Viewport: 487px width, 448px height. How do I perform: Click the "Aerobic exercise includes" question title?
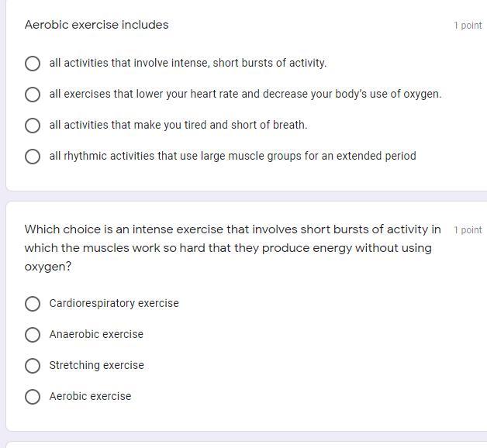pyautogui.click(x=96, y=25)
